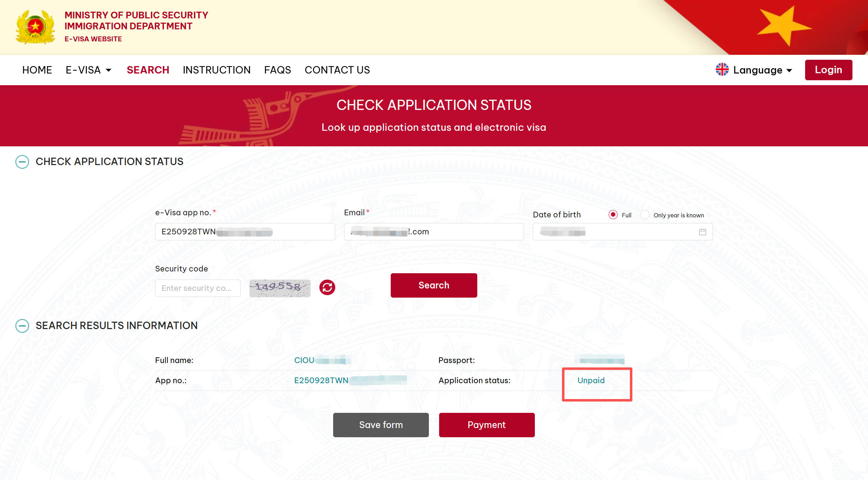Expand the E-VISA dropdown menu

tap(88, 70)
